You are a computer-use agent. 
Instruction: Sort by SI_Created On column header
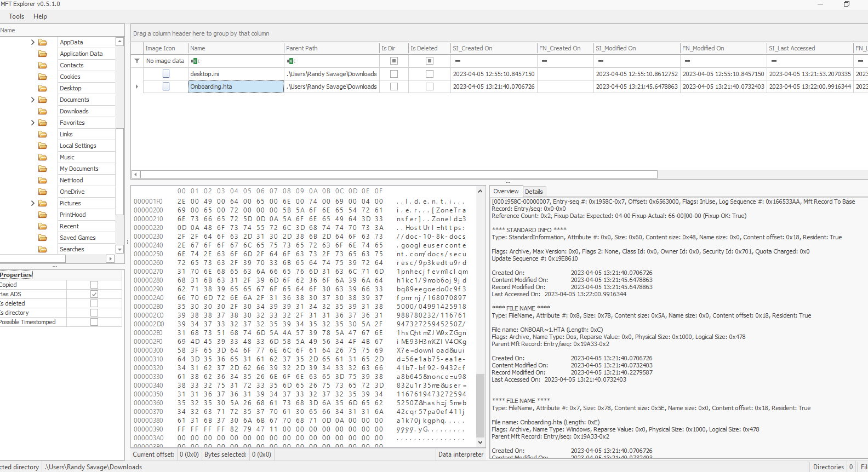click(493, 48)
